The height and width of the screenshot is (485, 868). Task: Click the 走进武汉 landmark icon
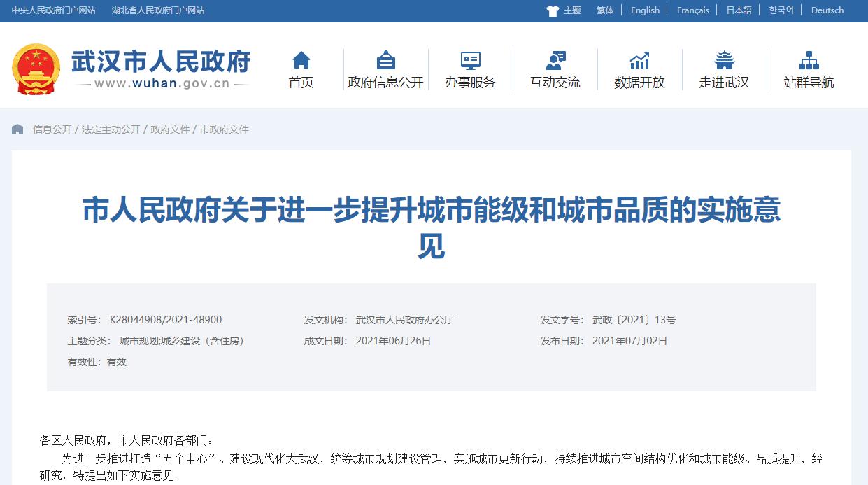(724, 60)
